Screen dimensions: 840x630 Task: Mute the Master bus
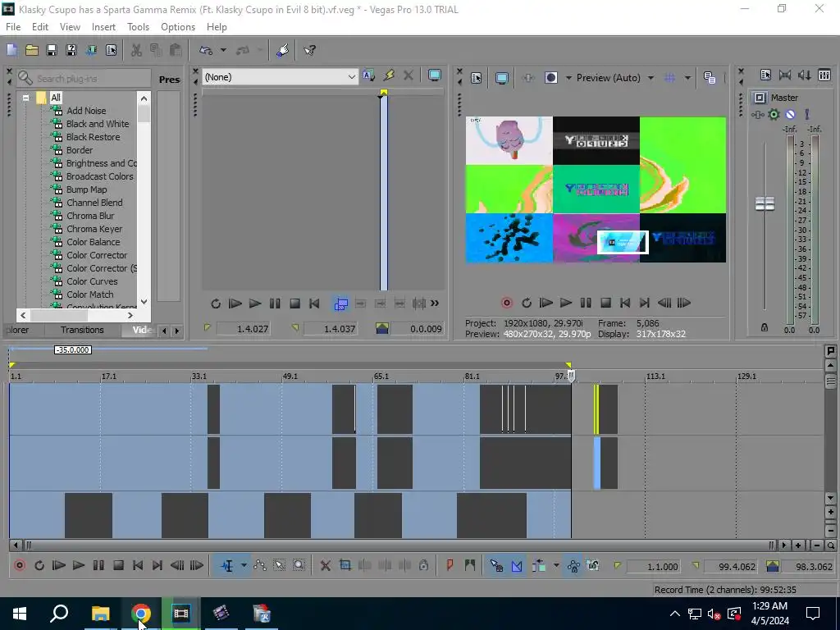[790, 114]
